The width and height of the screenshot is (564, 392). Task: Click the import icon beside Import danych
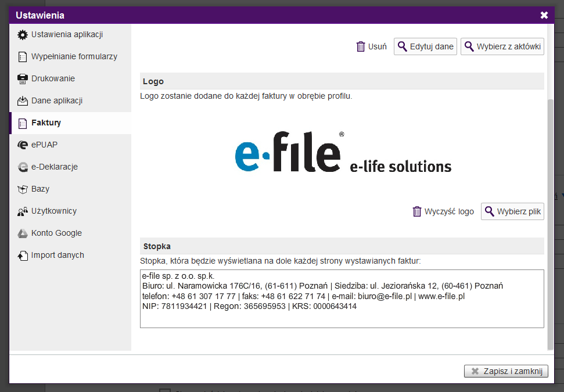tap(22, 256)
